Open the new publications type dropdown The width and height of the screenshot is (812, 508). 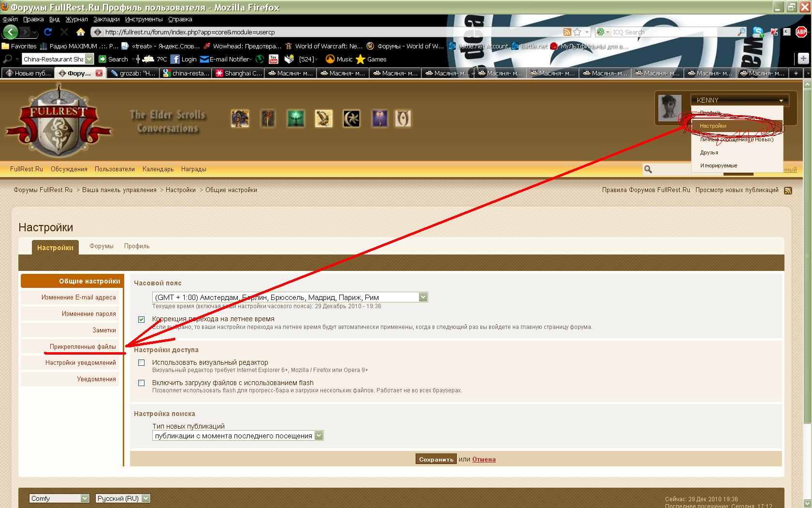319,435
